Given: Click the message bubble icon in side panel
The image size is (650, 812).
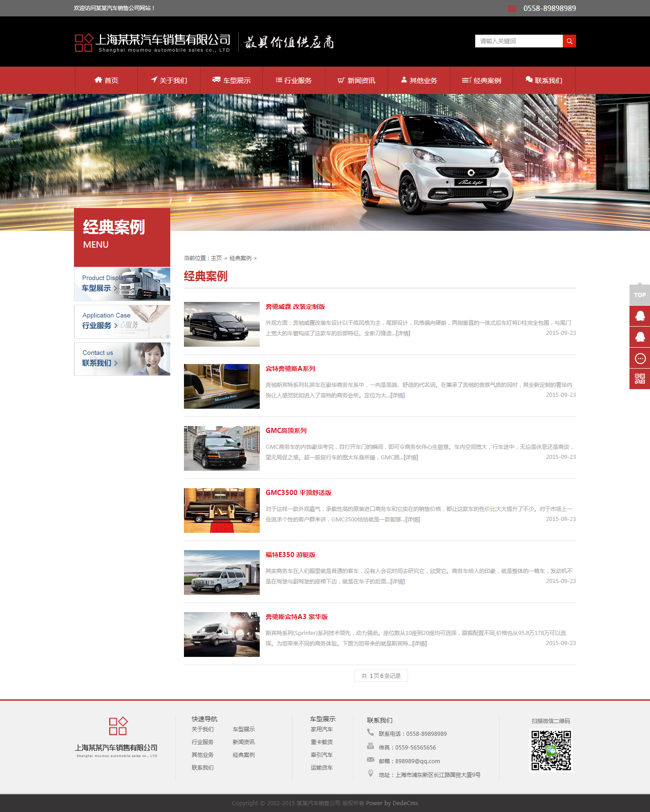Looking at the screenshot, I should click(640, 358).
